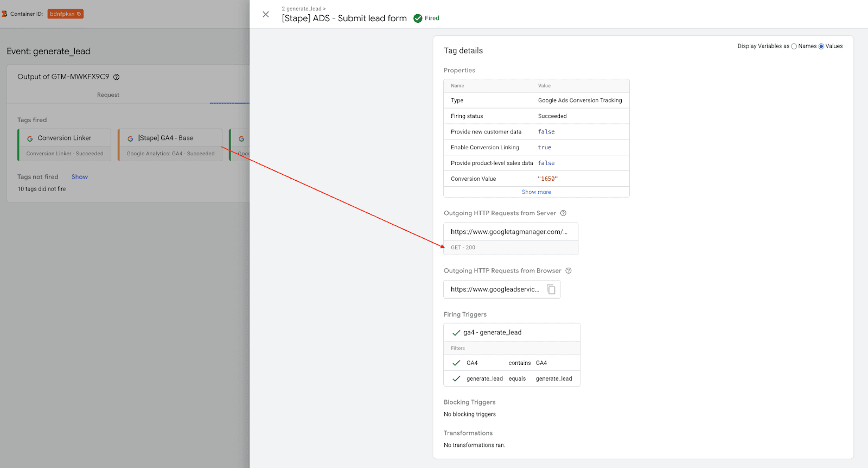Open the Conversion Linker tag card
The height and width of the screenshot is (468, 868).
[65, 144]
